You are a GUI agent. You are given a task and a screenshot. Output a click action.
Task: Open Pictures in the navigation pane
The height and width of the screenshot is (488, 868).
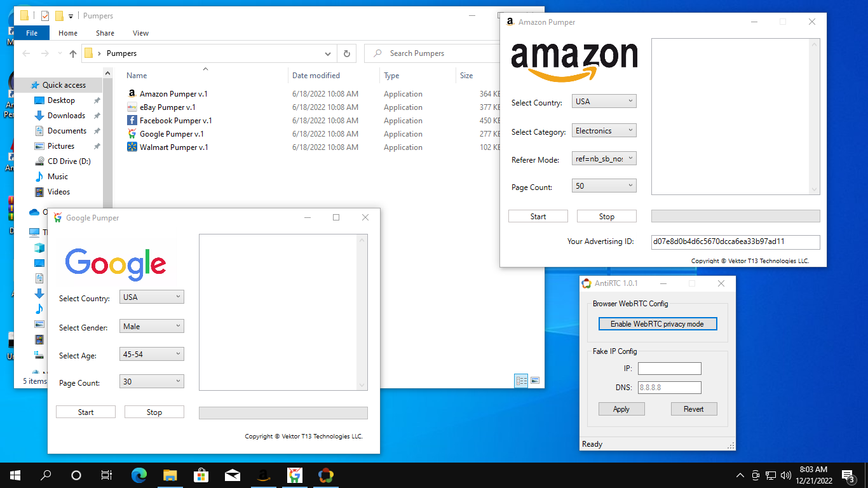tap(61, 146)
